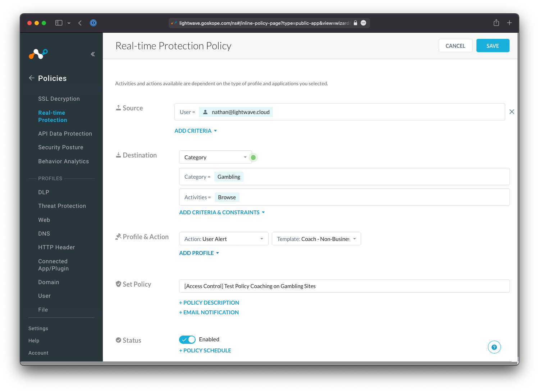Screen dimensions: 539x392
Task: Click the Policy Schedule link
Action: click(x=205, y=350)
